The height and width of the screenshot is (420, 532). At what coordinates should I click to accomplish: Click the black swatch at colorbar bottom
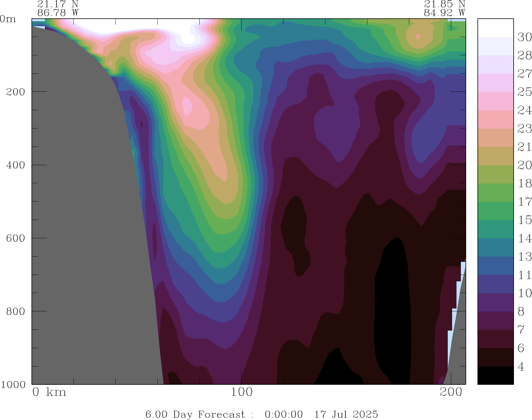tap(495, 375)
